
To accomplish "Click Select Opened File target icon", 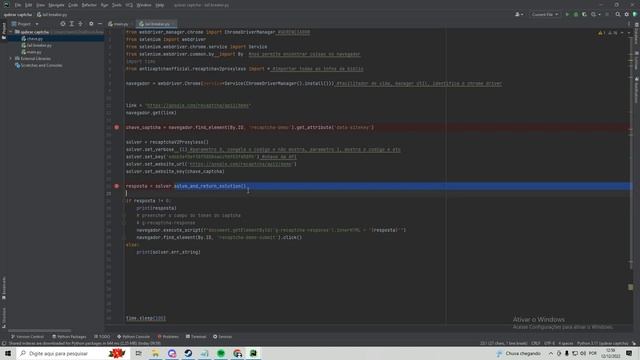I will tap(62, 24).
